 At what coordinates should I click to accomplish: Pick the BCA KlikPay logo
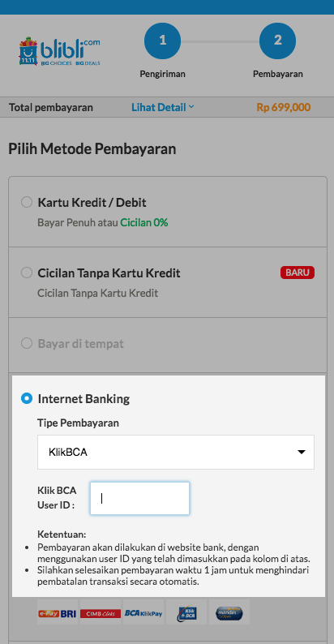143,614
